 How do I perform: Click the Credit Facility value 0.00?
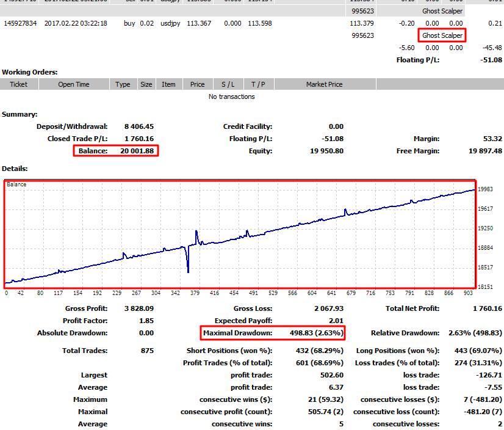[336, 126]
